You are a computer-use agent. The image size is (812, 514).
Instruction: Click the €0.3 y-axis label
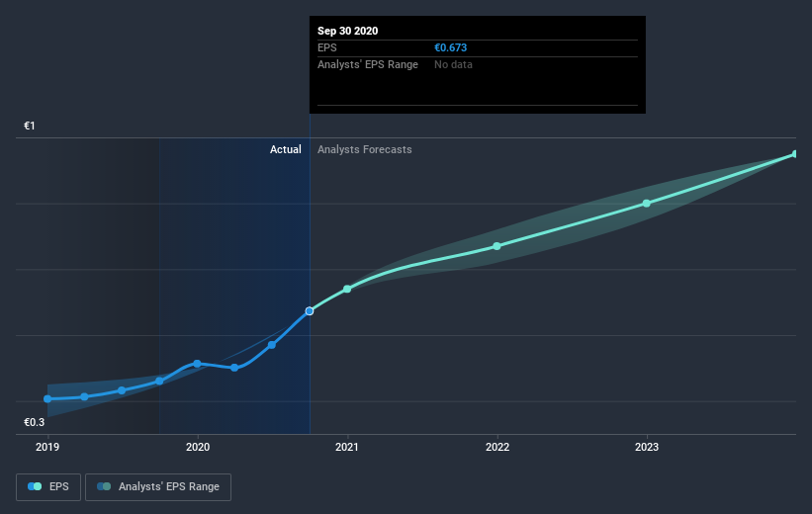coord(35,422)
